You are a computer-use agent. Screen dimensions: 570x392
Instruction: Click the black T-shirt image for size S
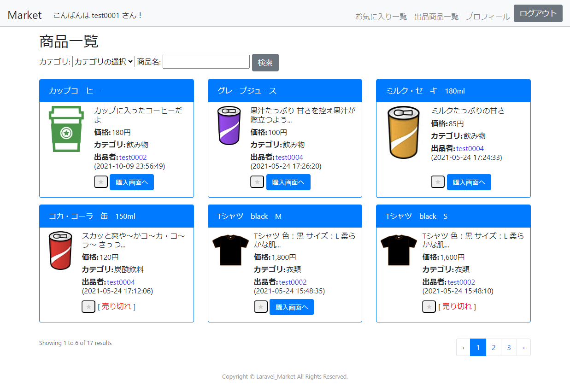[399, 250]
